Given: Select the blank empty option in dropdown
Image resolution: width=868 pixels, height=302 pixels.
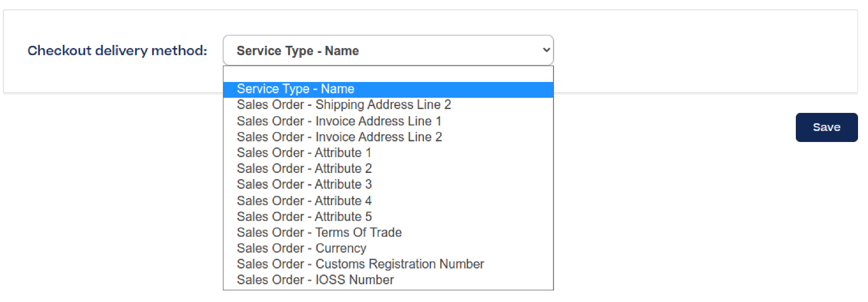Looking at the screenshot, I should coord(387,74).
